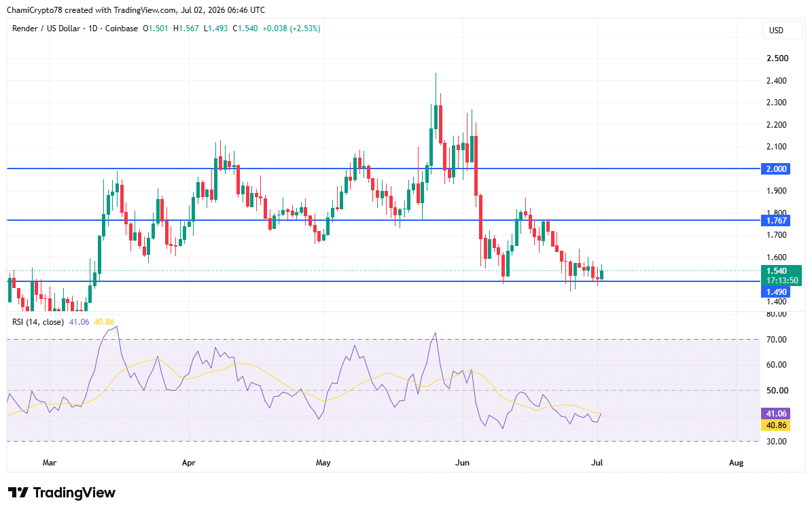
Task: Click the 1.900 price axis label
Action: click(x=776, y=191)
